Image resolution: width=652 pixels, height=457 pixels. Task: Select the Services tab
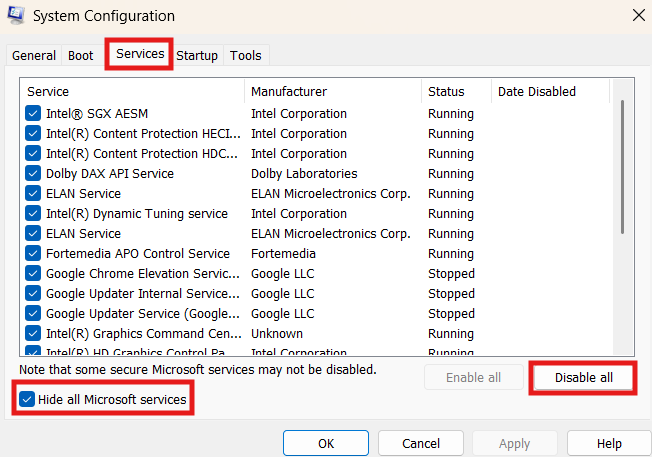click(x=140, y=54)
